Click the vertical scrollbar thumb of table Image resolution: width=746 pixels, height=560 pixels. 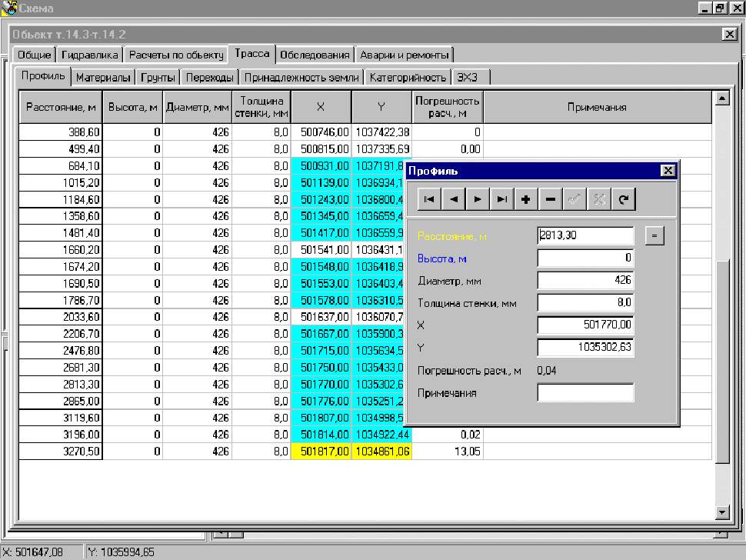tap(722, 362)
